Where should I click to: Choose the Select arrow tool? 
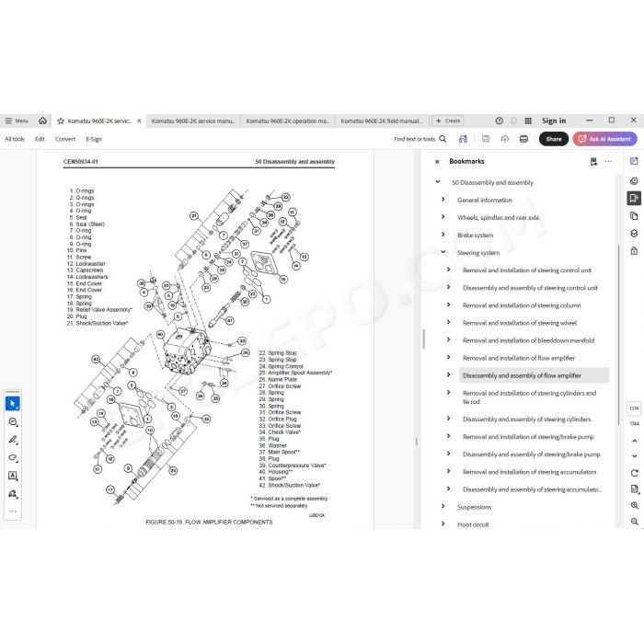coord(13,404)
